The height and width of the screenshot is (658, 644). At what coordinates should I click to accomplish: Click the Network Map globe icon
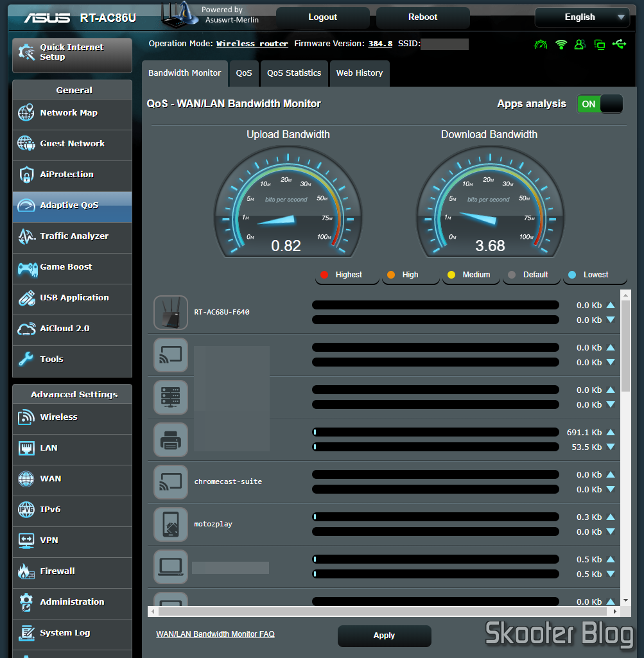pos(26,112)
